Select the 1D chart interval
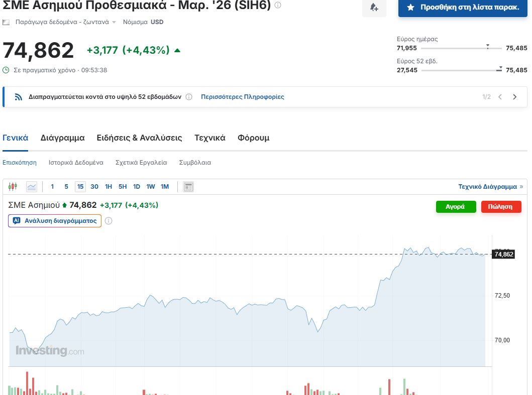This screenshot has height=395, width=532. pyautogui.click(x=137, y=187)
